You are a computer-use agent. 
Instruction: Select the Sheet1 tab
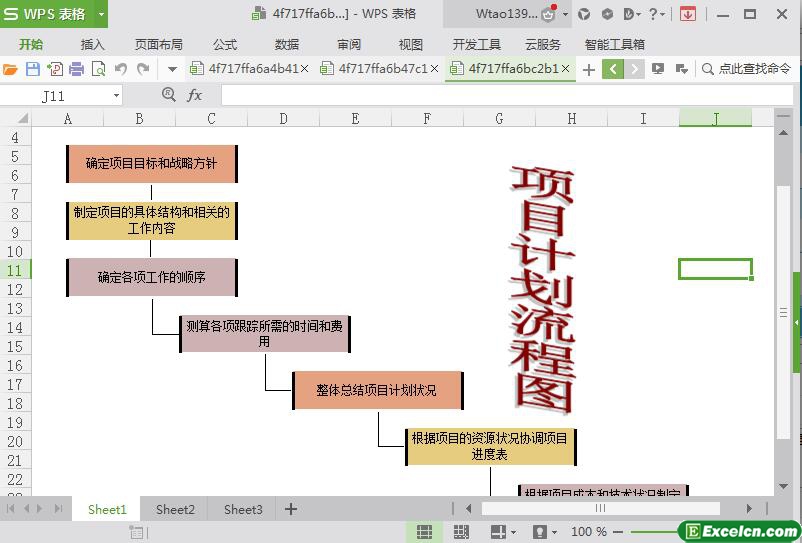(x=107, y=509)
